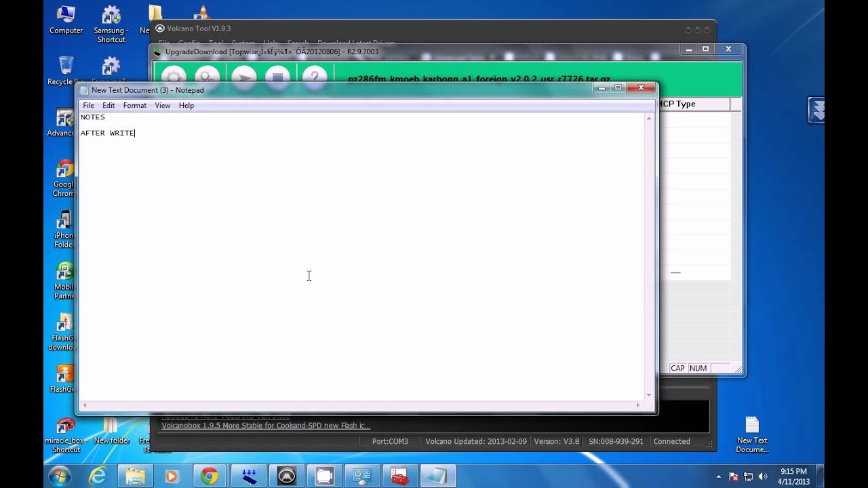Select the Google Chrome desktop shortcut
This screenshot has width=868, height=488.
pyautogui.click(x=64, y=178)
